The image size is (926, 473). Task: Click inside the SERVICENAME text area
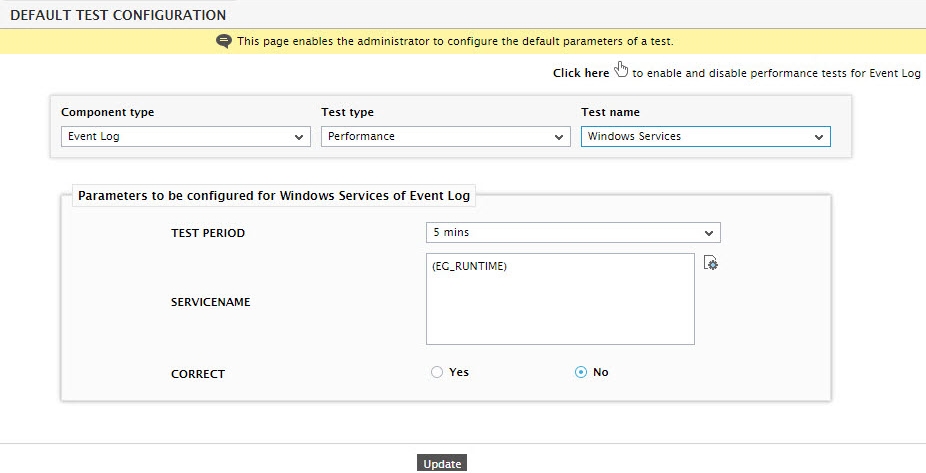tap(560, 299)
